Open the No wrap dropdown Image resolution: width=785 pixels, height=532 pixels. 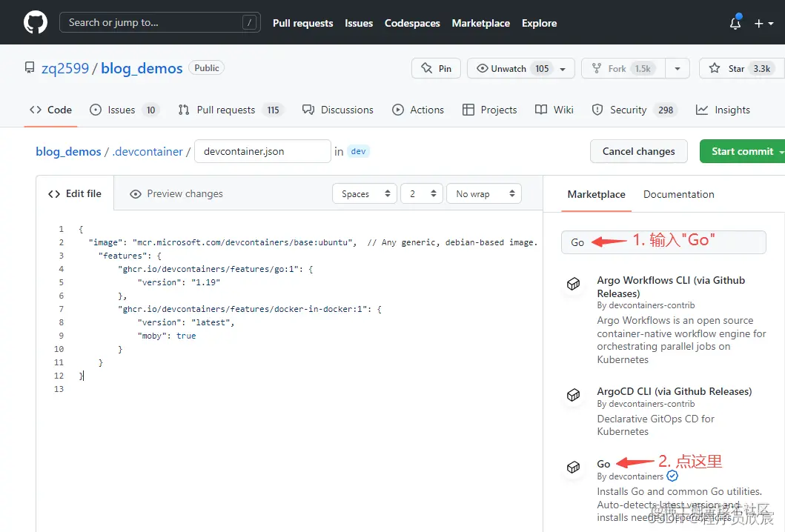pyautogui.click(x=483, y=193)
